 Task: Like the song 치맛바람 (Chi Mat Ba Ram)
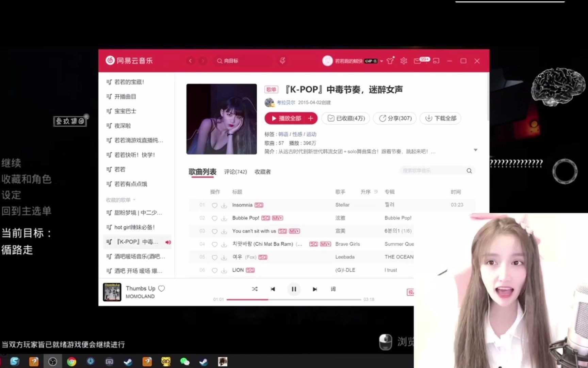214,244
